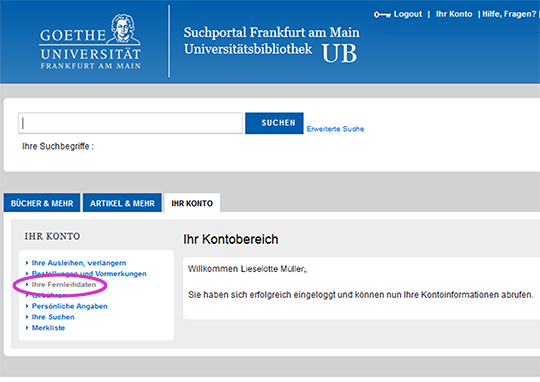
Task: Click into the search input field
Action: pos(131,123)
